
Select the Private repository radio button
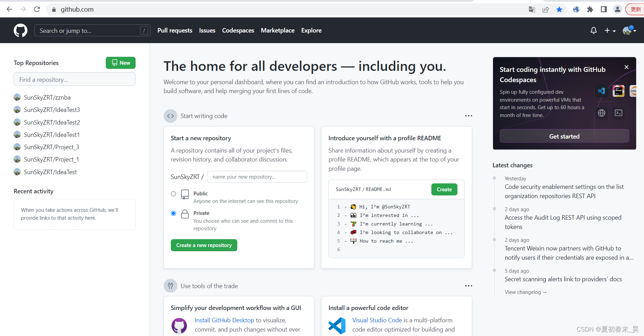(x=174, y=214)
